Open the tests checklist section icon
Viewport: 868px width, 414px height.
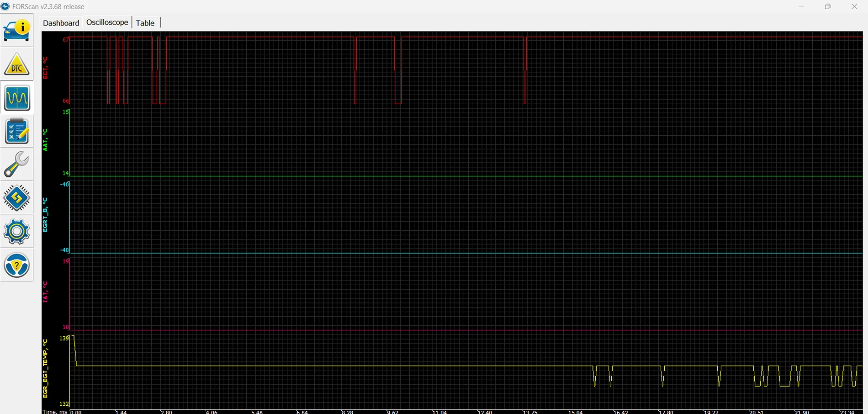tap(17, 131)
